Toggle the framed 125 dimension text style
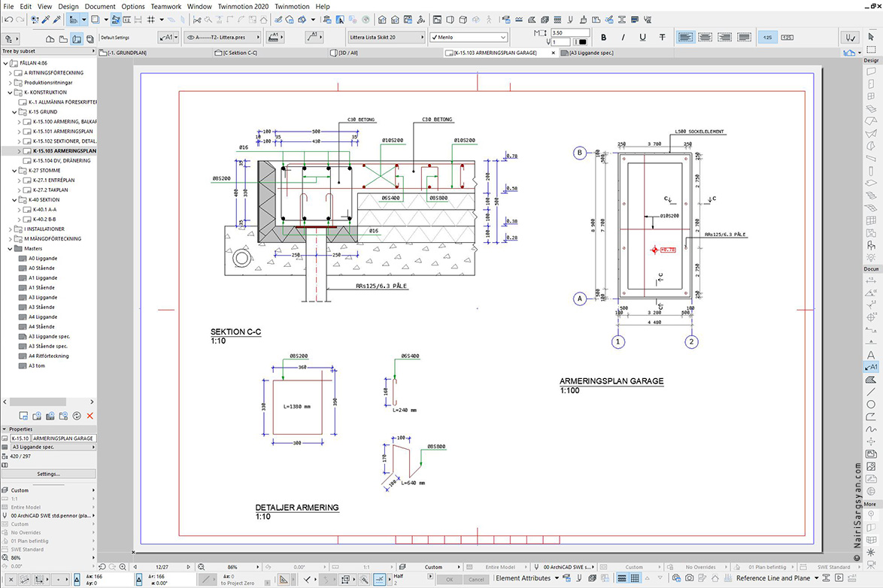 pyautogui.click(x=787, y=37)
